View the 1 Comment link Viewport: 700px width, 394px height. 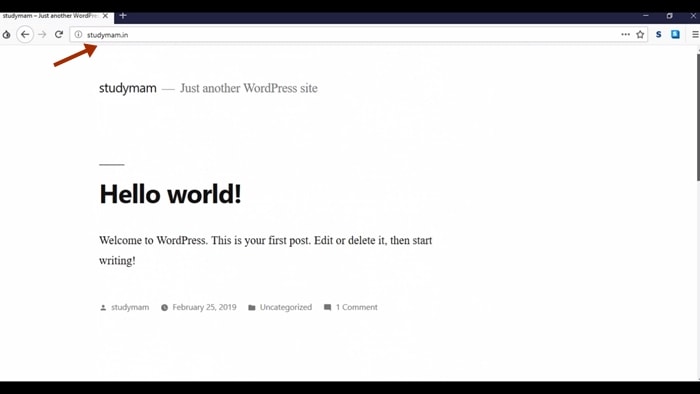click(x=357, y=307)
